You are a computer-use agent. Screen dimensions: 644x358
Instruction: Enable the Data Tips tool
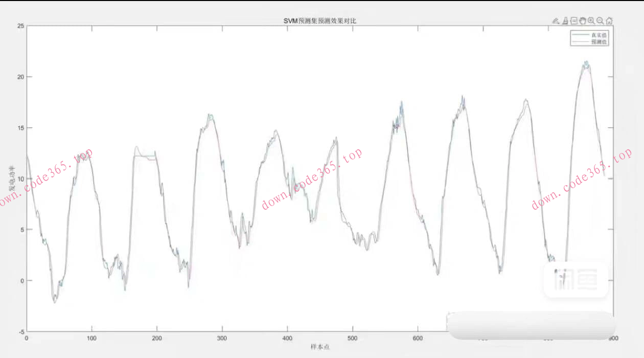574,21
